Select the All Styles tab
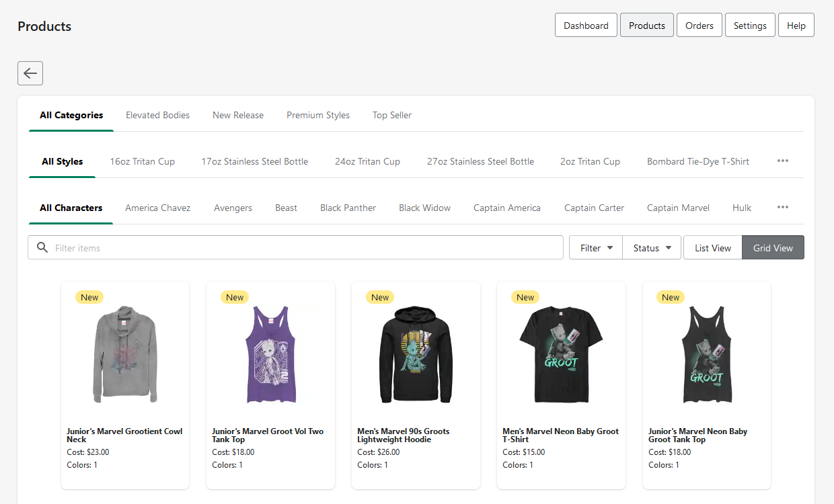 click(x=63, y=161)
